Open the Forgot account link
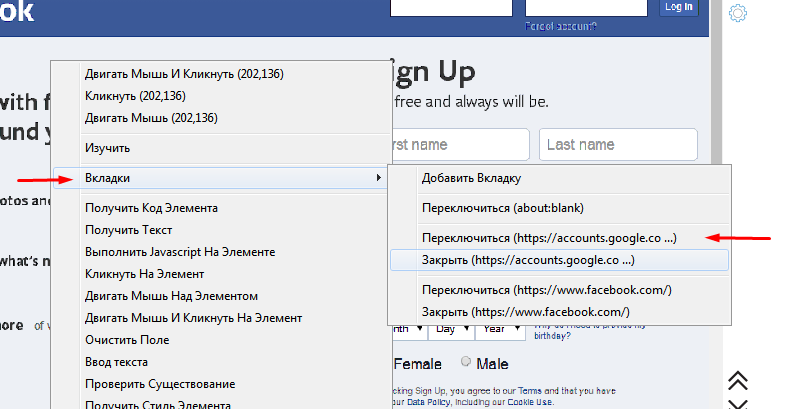The image size is (799, 409). click(560, 26)
